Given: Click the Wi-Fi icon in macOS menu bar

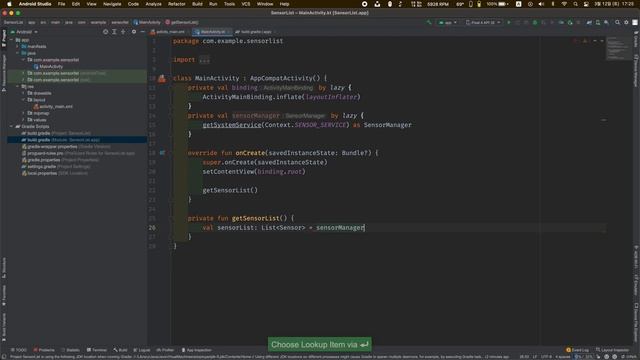Looking at the screenshot, I should click(x=564, y=4).
